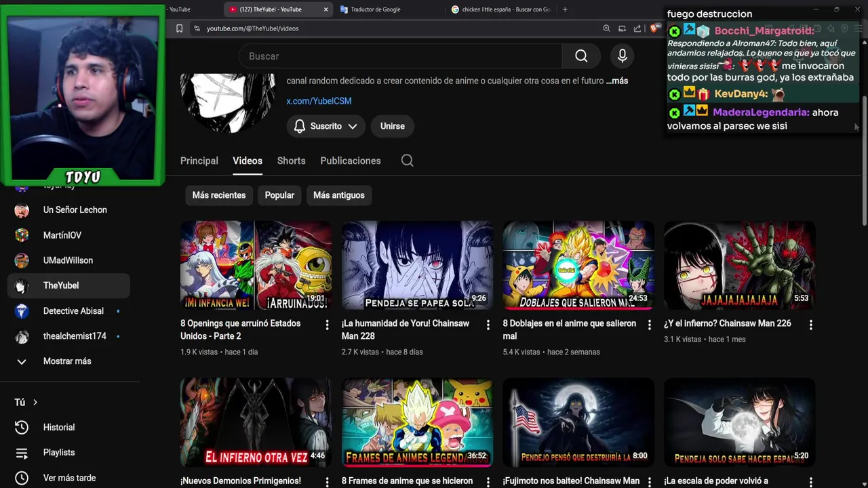Switch to Shorts channel tab

[x=292, y=161]
